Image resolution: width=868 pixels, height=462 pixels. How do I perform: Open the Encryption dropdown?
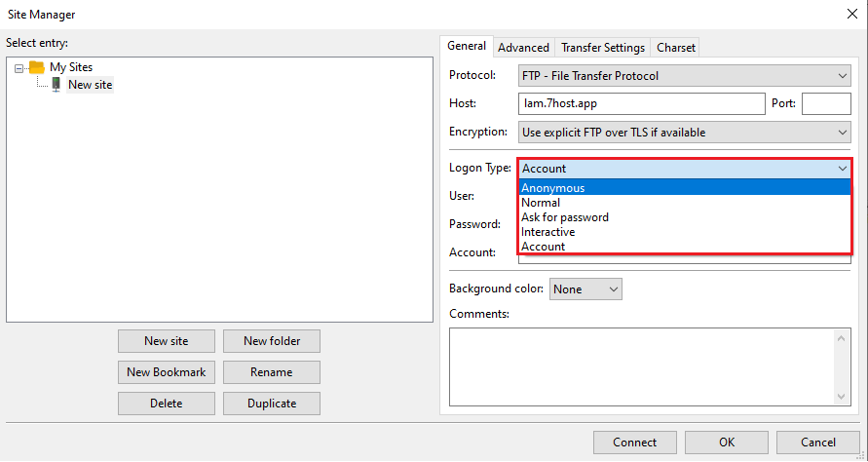(x=684, y=133)
